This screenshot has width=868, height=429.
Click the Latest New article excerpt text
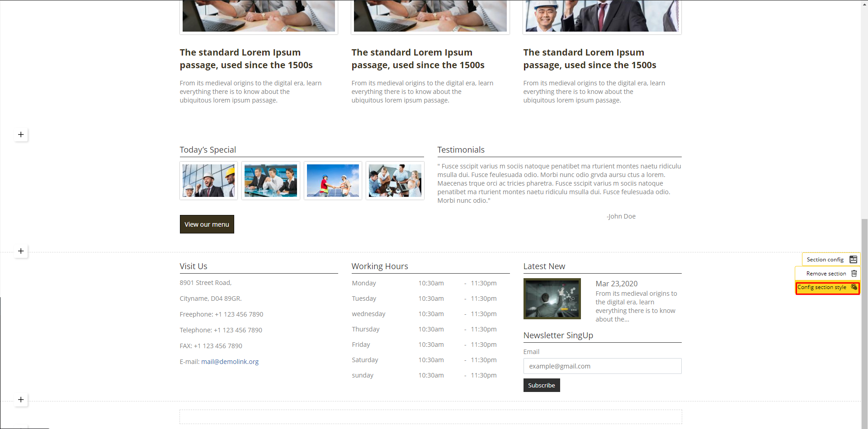(x=636, y=306)
